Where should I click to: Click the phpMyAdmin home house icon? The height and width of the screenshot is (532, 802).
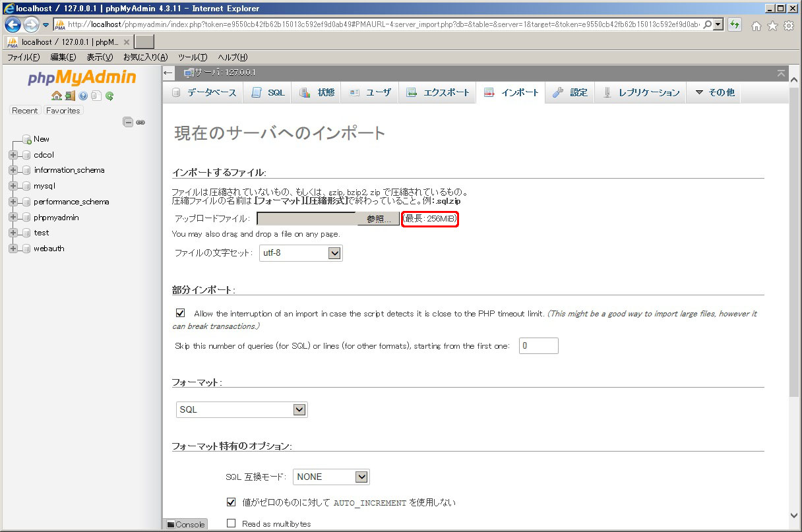pyautogui.click(x=57, y=96)
